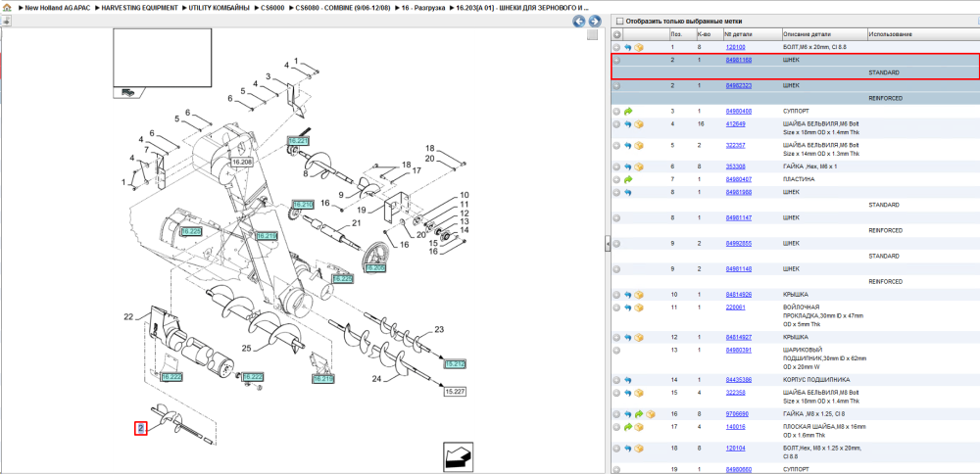Click the blue arrow for part 84435386
Viewport: 980px width, 474px height.
[628, 380]
